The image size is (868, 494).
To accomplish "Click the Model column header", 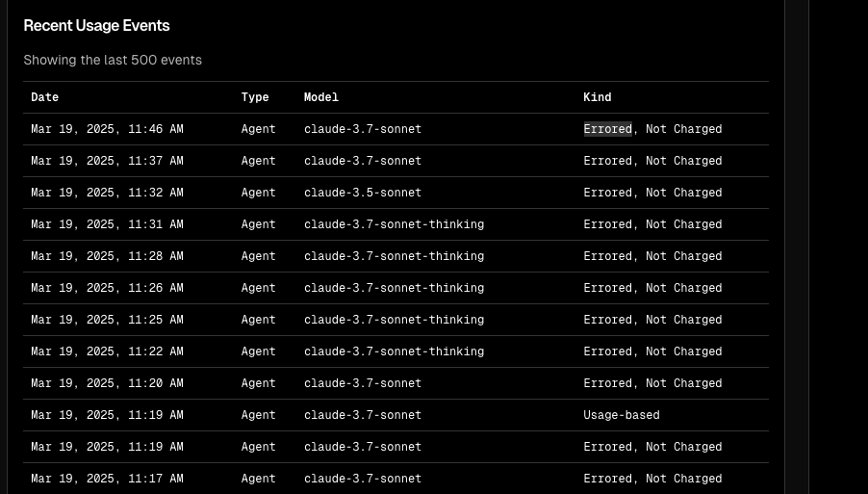I will (321, 97).
